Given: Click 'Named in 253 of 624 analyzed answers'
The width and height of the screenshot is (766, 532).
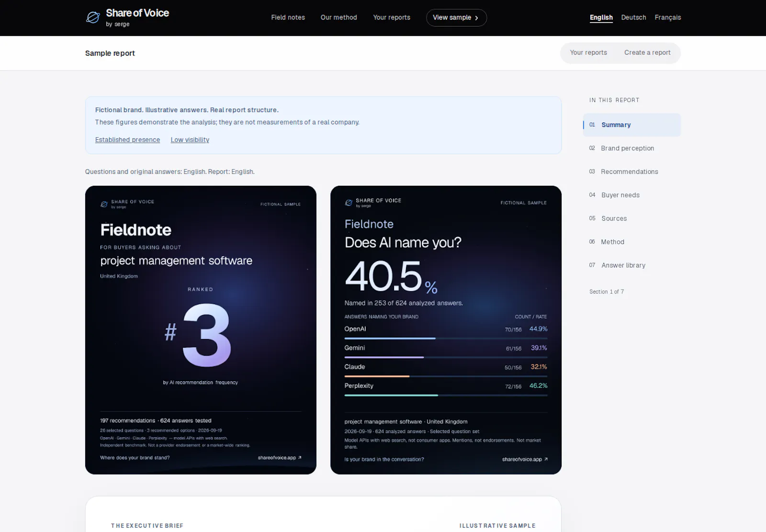Looking at the screenshot, I should (x=404, y=303).
